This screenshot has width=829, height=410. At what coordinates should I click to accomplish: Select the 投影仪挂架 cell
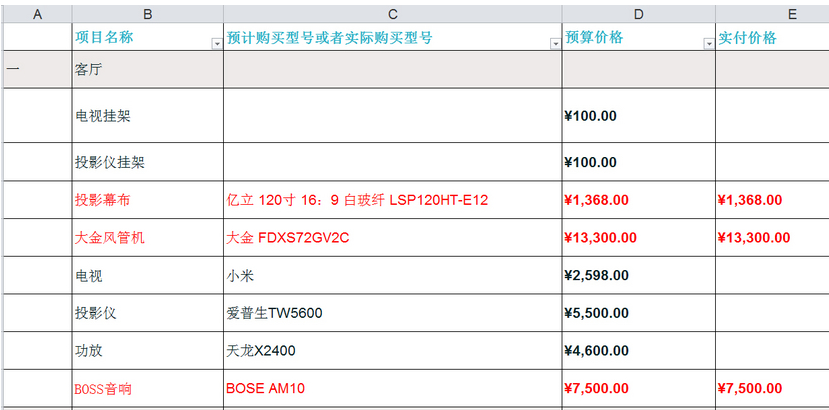point(148,162)
